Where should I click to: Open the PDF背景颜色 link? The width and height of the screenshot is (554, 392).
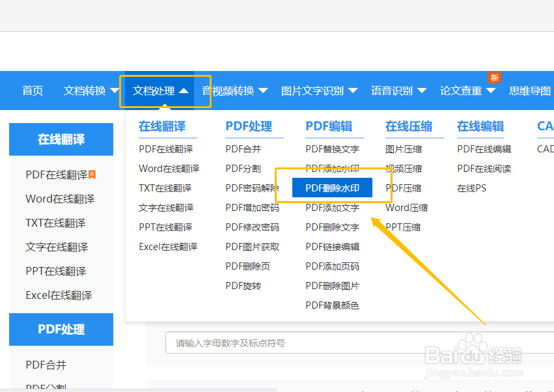coord(331,305)
